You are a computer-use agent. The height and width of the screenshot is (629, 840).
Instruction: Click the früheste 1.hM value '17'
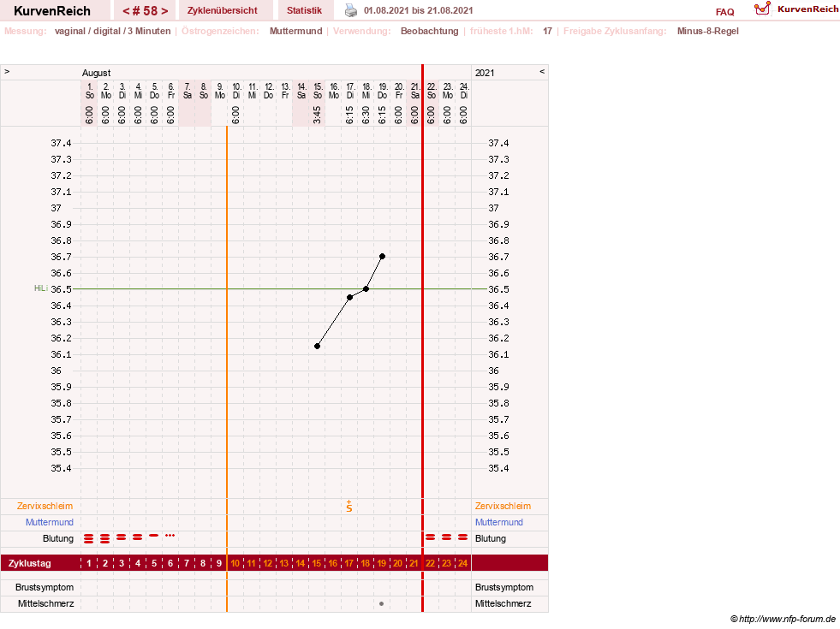click(547, 31)
